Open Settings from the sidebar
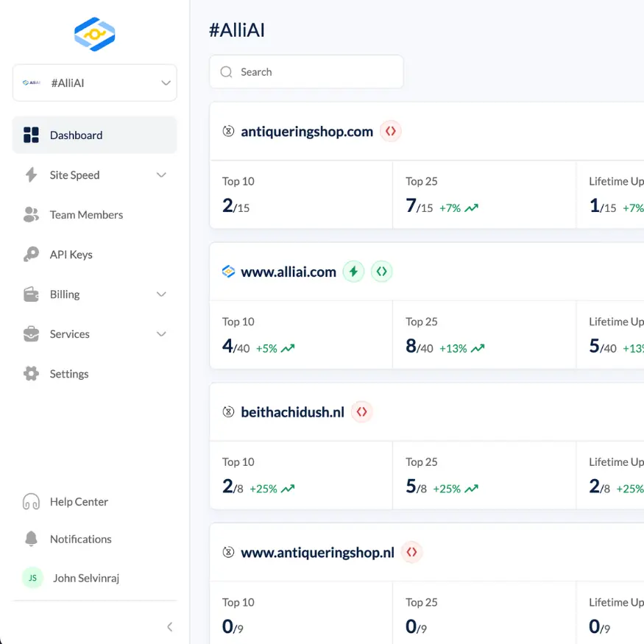 tap(68, 374)
